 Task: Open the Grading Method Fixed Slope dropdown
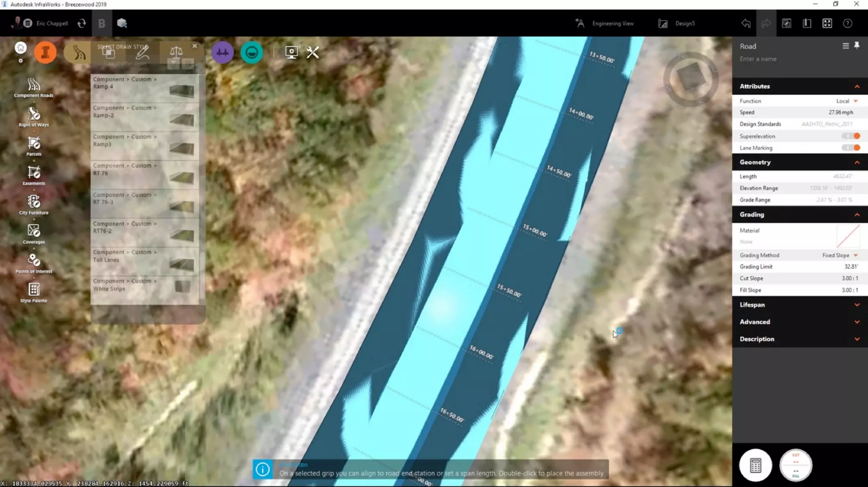click(840, 255)
